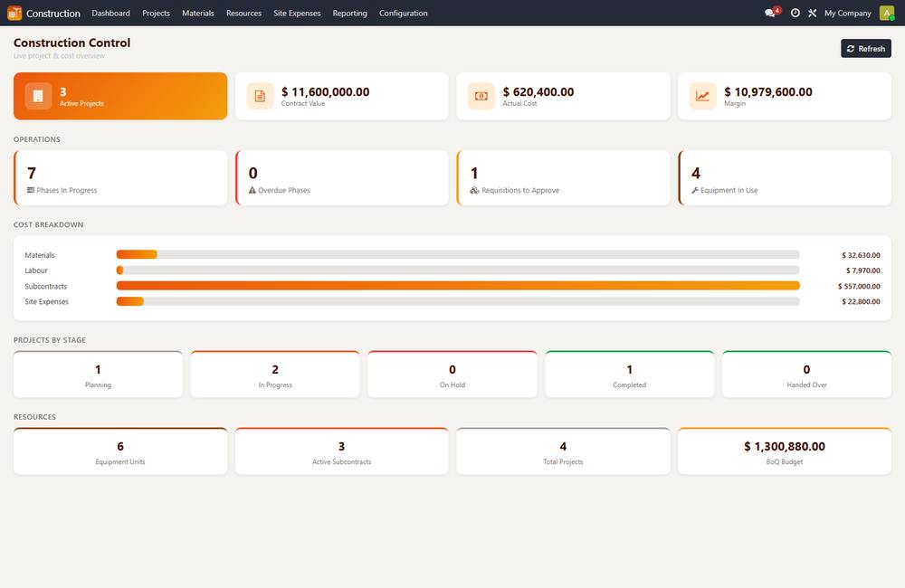Open the Materials menu
This screenshot has height=588, width=905.
coord(198,13)
